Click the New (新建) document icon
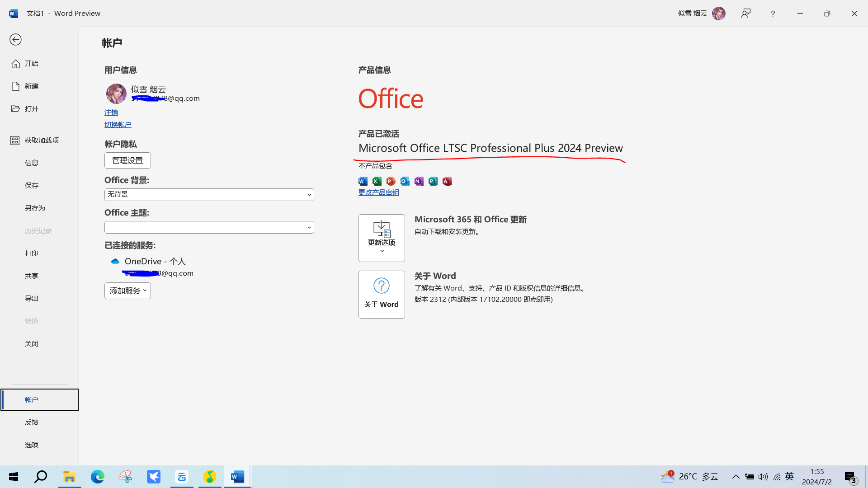Image resolution: width=868 pixels, height=488 pixels. tap(16, 86)
